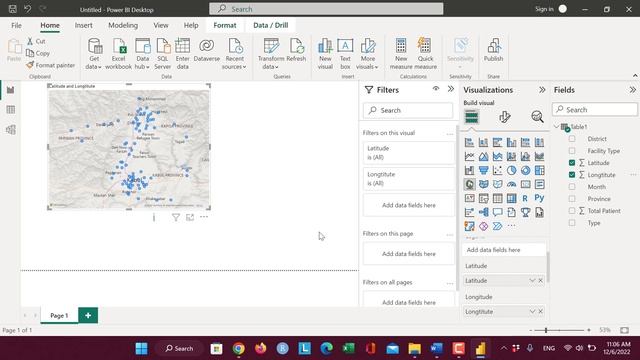
Task: Open the File menu
Action: [16, 25]
